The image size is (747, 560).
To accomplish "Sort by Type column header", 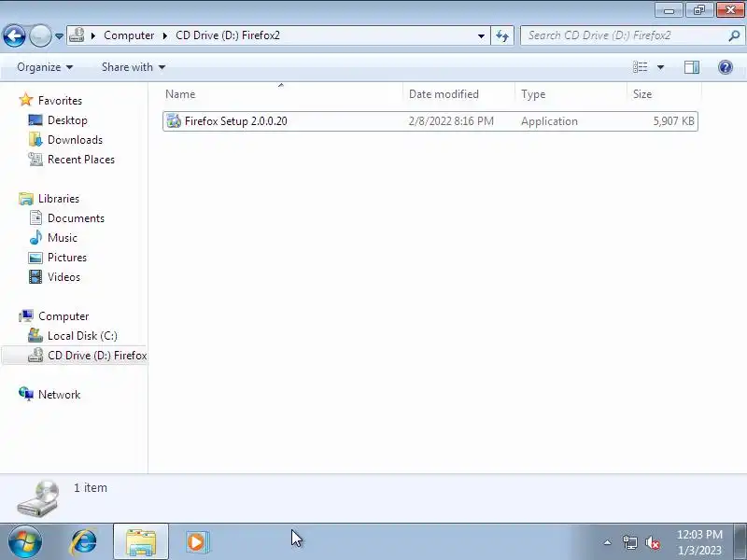I will pos(571,94).
